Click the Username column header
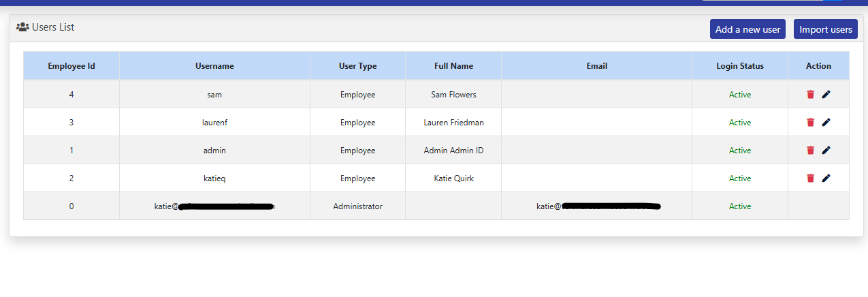The width and height of the screenshot is (868, 297). click(x=214, y=66)
